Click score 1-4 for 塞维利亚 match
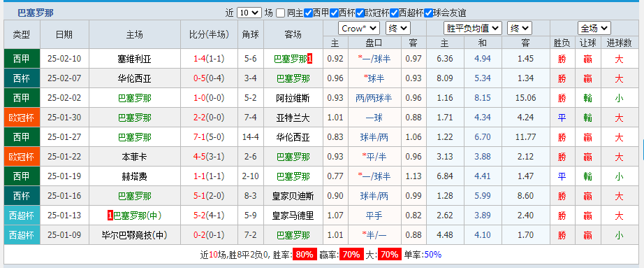Viewport: 644px width, 268px height. click(200, 59)
